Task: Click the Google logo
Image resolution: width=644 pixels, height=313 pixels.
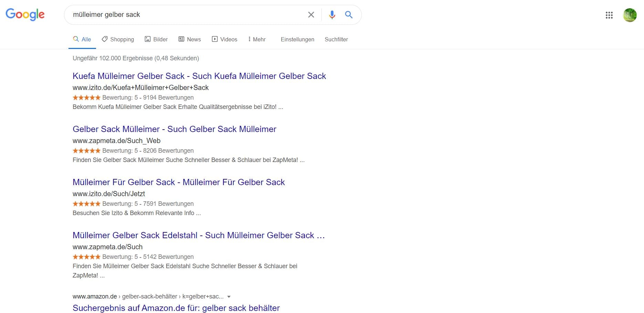Action: (25, 14)
